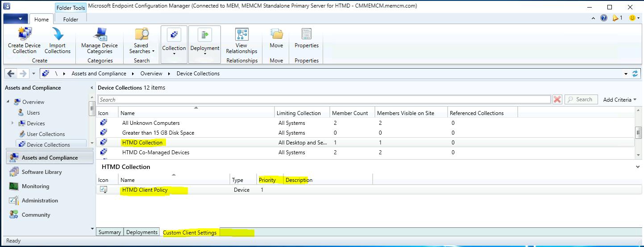Navigate forward with the forward arrow
644x247 pixels.
[x=23, y=74]
